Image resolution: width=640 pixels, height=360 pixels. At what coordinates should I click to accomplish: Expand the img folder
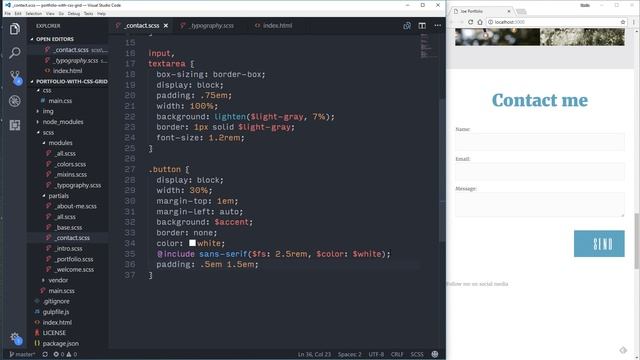[48, 111]
